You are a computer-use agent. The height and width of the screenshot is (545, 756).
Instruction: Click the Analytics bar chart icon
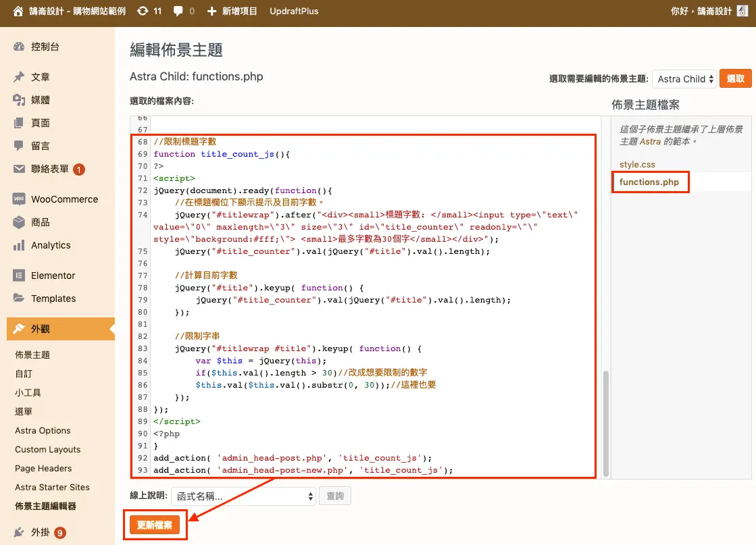point(19,245)
